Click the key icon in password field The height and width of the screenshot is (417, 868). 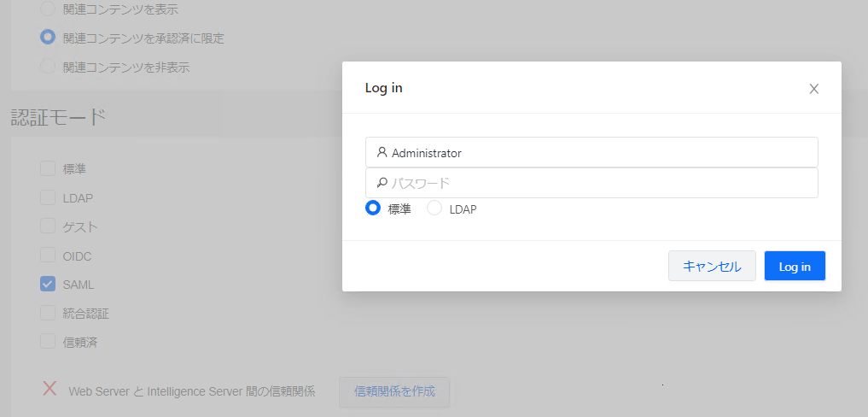pyautogui.click(x=382, y=183)
